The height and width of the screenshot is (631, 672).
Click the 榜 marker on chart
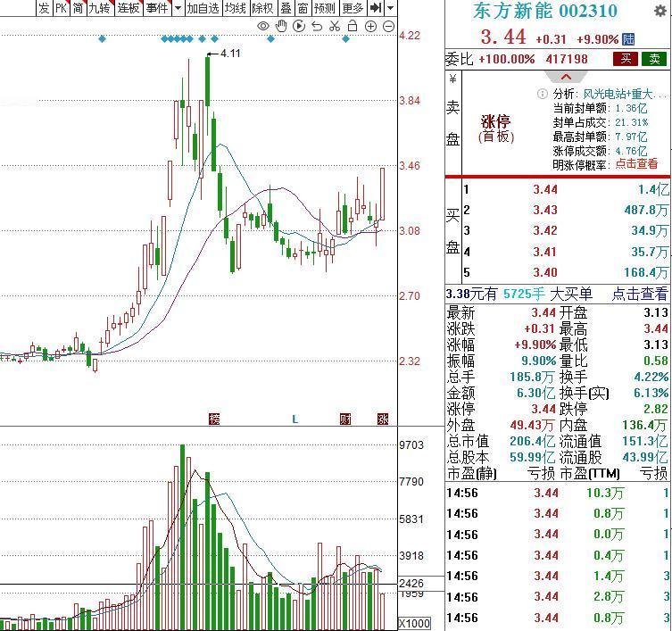[214, 419]
